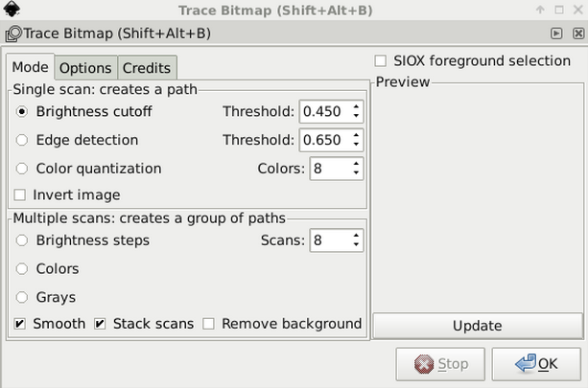Screen dimensions: 588x388
Task: Click the Update preview button
Action: pyautogui.click(x=478, y=326)
